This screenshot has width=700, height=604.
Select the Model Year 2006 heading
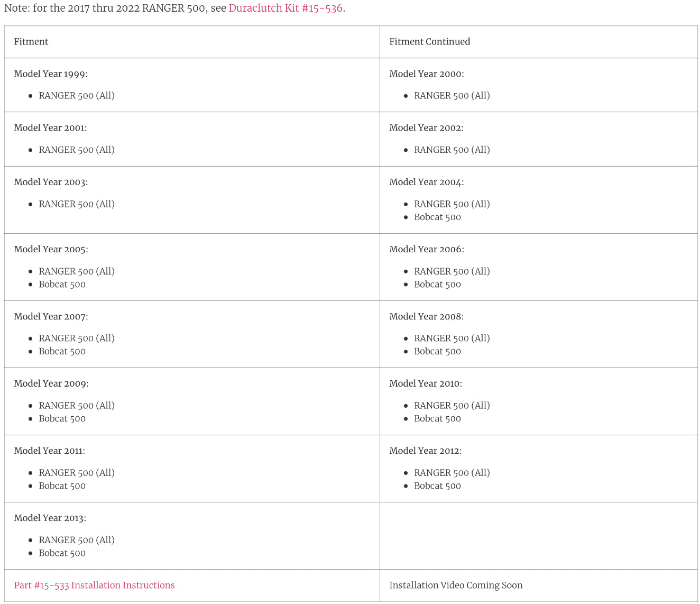(426, 249)
